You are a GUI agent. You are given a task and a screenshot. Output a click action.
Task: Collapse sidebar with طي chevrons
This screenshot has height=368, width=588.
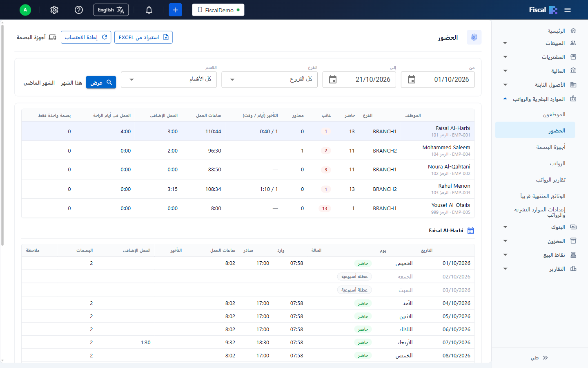point(539,358)
